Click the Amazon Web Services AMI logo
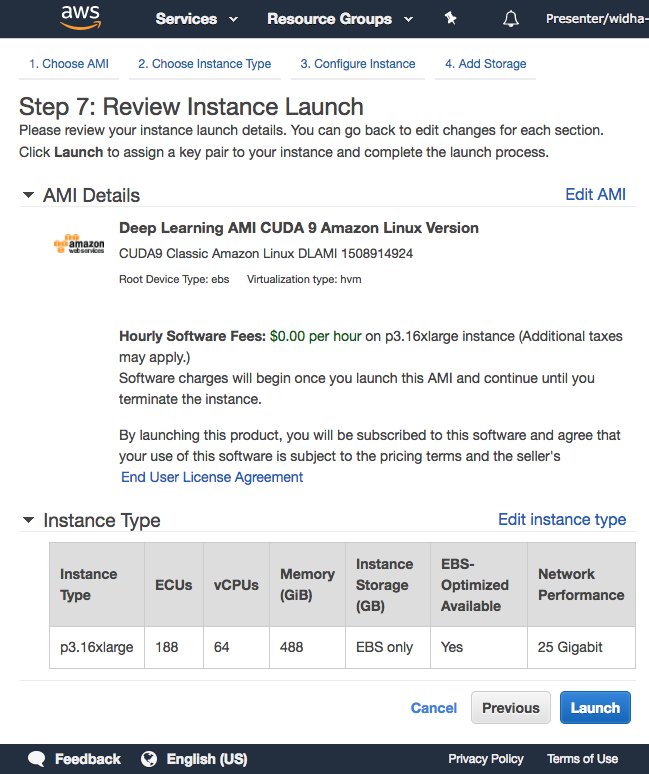 click(79, 244)
